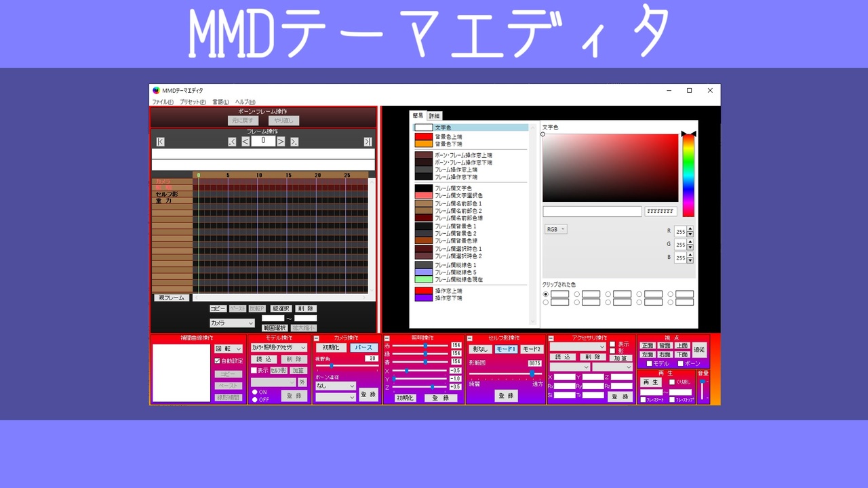Click コピー button under frame grid
The width and height of the screenshot is (868, 488).
218,308
